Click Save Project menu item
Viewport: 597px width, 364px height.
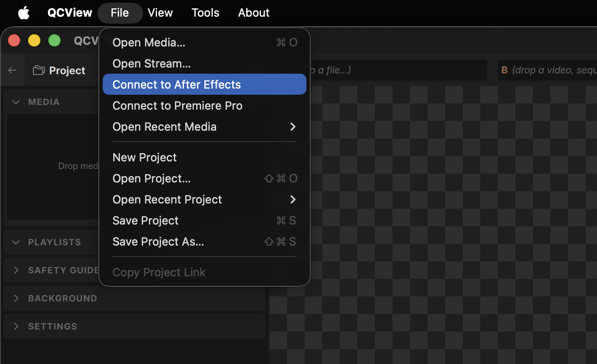click(x=205, y=221)
